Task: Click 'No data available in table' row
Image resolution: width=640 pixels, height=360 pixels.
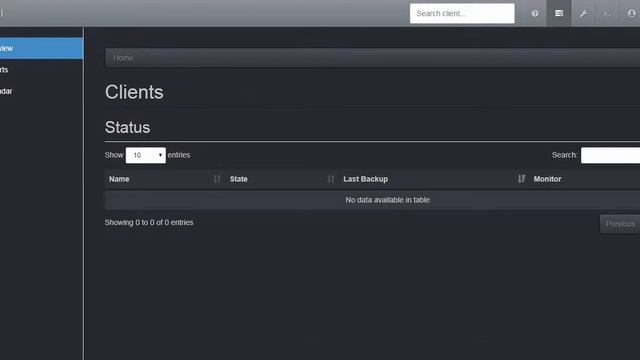Action: pos(372,200)
